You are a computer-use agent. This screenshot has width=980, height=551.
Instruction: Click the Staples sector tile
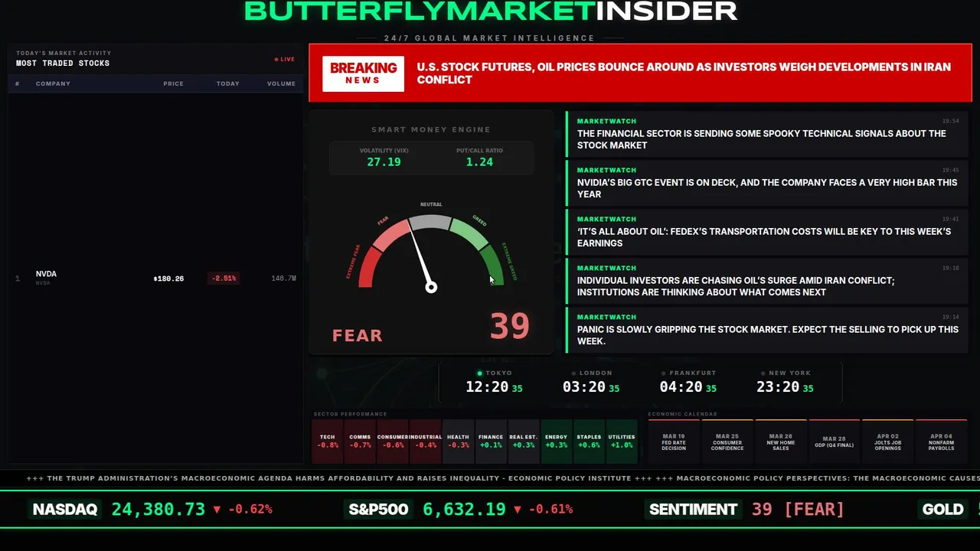click(589, 442)
